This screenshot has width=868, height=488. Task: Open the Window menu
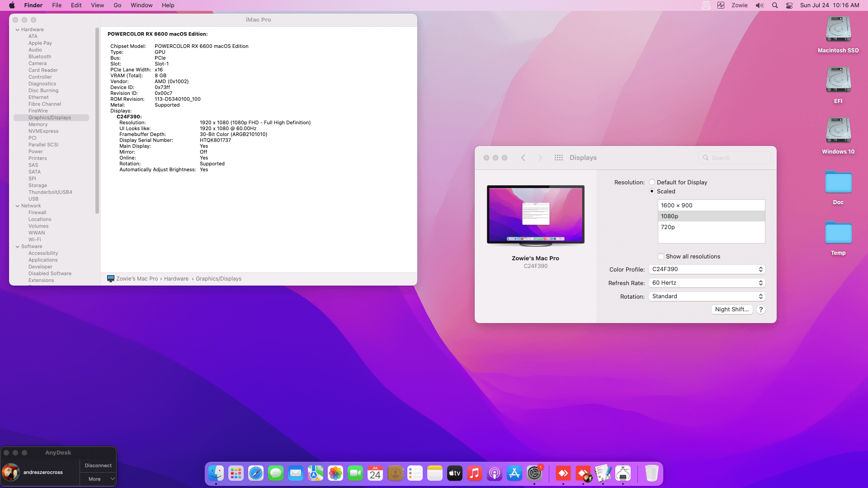click(142, 5)
